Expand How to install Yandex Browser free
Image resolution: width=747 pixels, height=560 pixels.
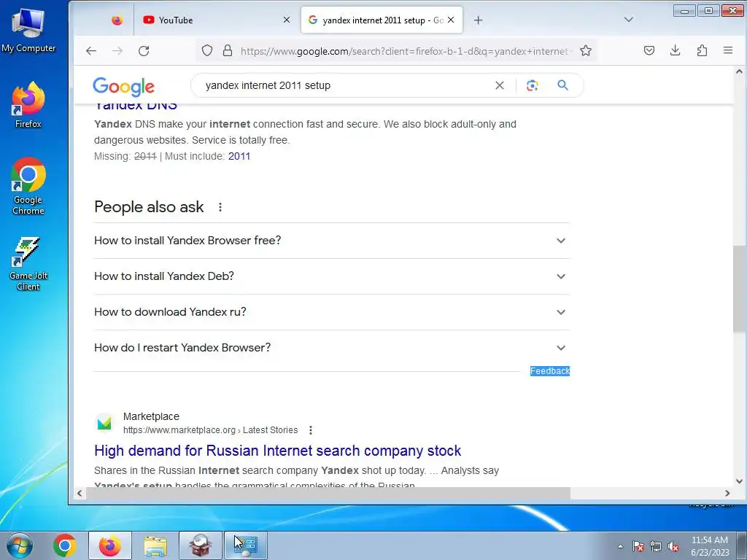(332, 241)
